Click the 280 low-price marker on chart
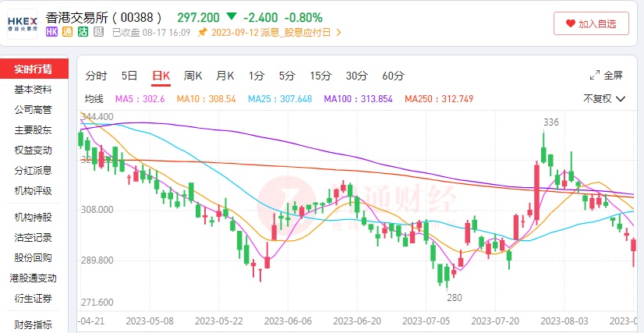Screen dimensions: 644x333 click(455, 298)
